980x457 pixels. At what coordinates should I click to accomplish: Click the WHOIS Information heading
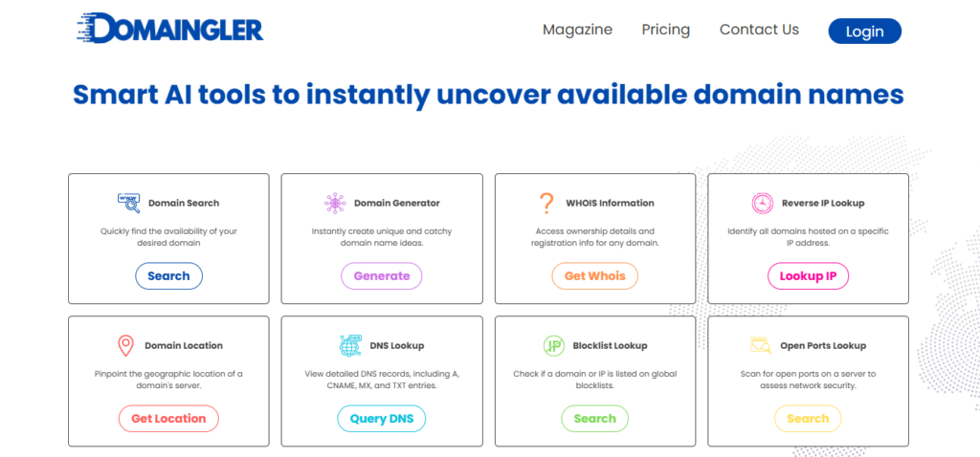click(x=610, y=203)
